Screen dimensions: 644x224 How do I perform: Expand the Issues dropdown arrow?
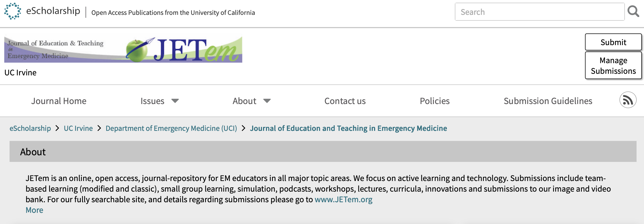(175, 101)
